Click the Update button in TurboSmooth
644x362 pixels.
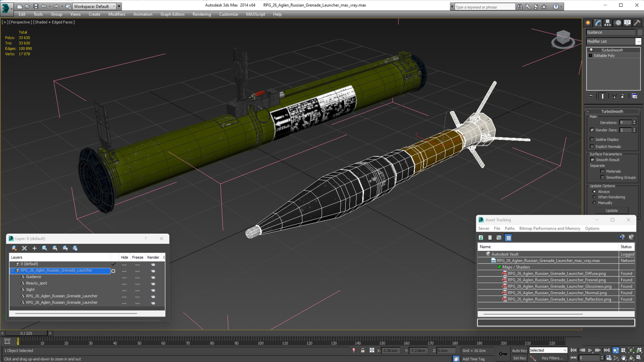click(x=612, y=211)
